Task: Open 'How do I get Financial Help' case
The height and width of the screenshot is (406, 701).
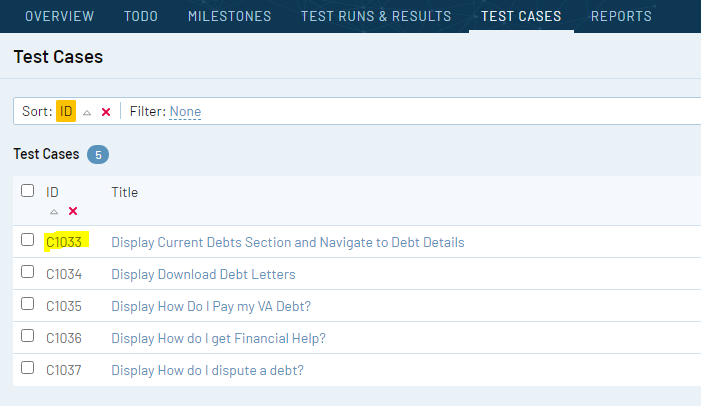Action: (218, 338)
